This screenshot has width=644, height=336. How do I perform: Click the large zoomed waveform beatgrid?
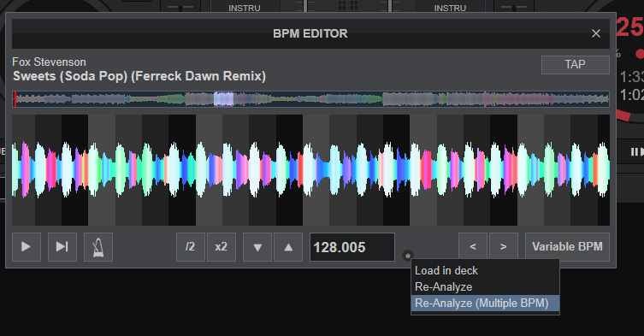(x=310, y=170)
